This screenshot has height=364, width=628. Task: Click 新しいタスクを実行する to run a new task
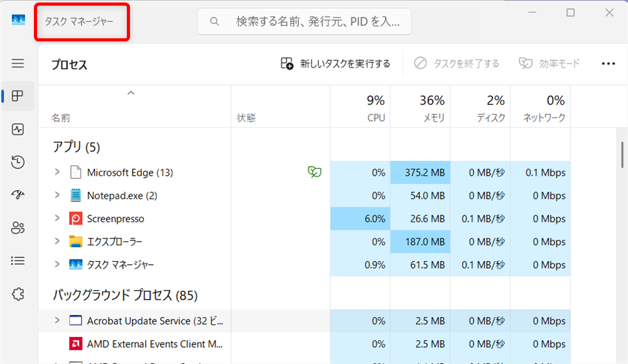[336, 63]
